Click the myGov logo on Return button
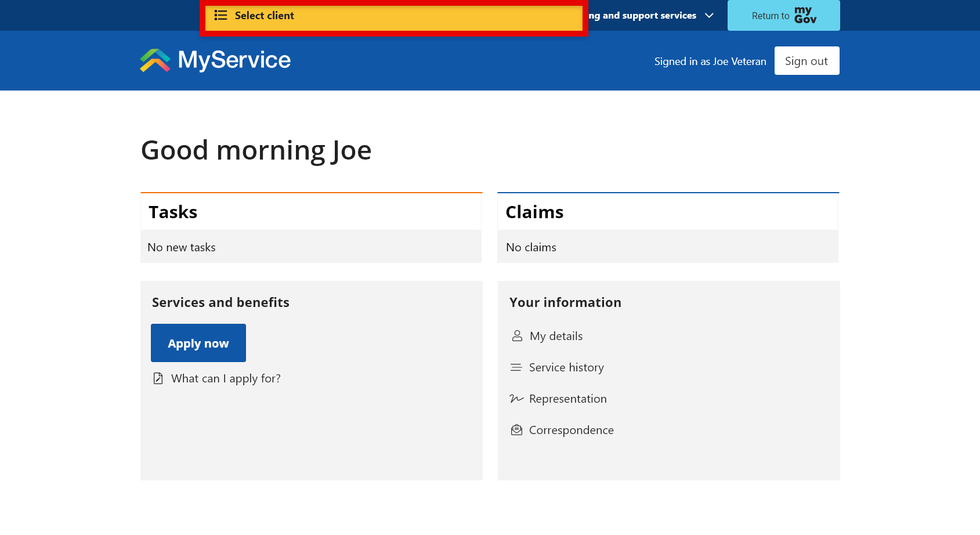The width and height of the screenshot is (980, 535). [x=805, y=15]
